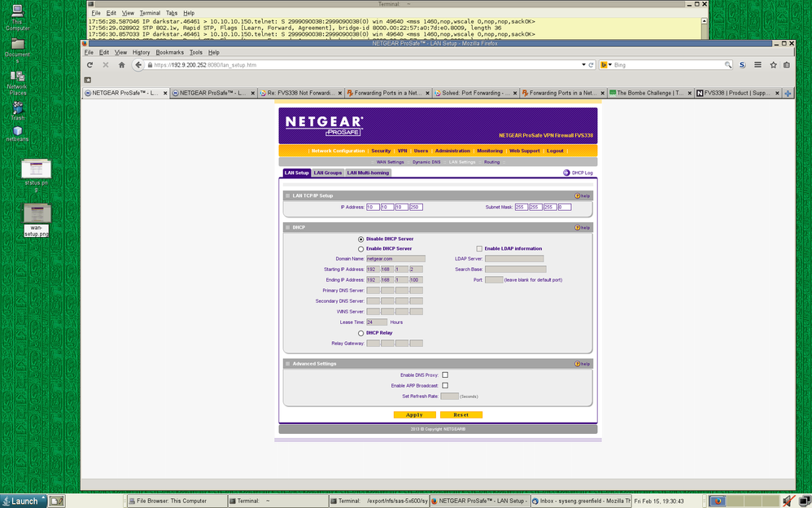This screenshot has height=508, width=812.
Task: Open URL bar history dropdown arrow
Action: click(x=583, y=65)
